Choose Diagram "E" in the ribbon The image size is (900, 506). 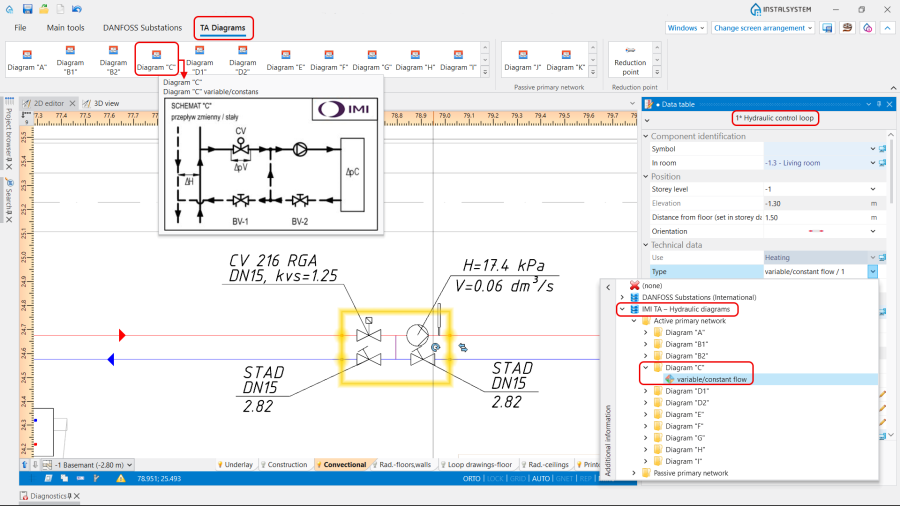285,58
